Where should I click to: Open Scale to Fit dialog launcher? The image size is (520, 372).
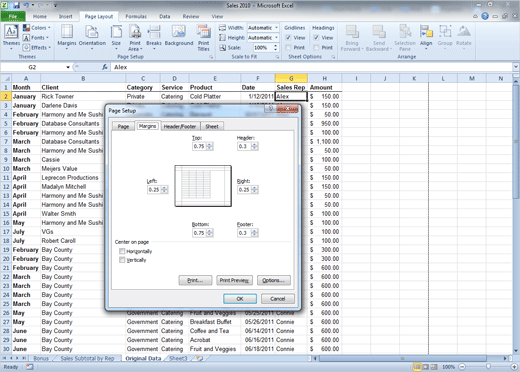(x=277, y=57)
